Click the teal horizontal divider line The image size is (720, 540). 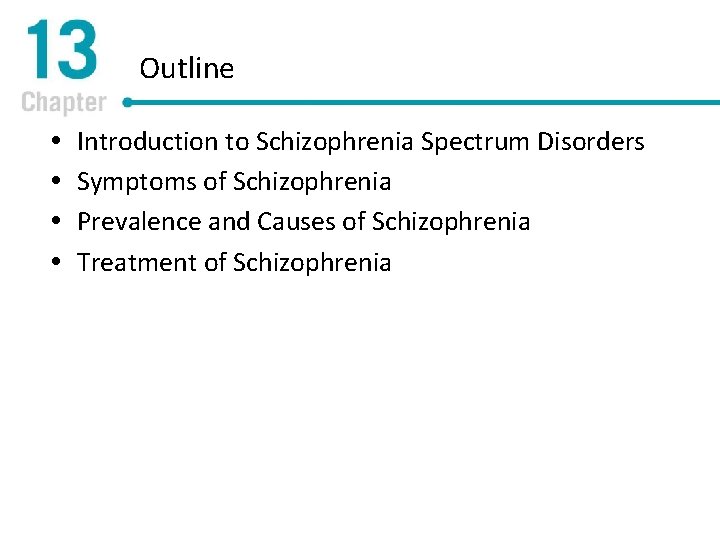point(420,102)
